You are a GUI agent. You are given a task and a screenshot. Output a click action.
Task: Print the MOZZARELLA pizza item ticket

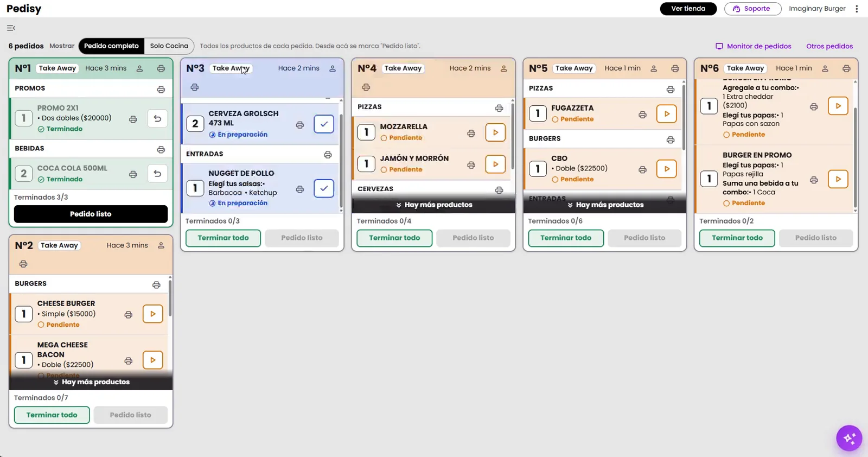[471, 133]
